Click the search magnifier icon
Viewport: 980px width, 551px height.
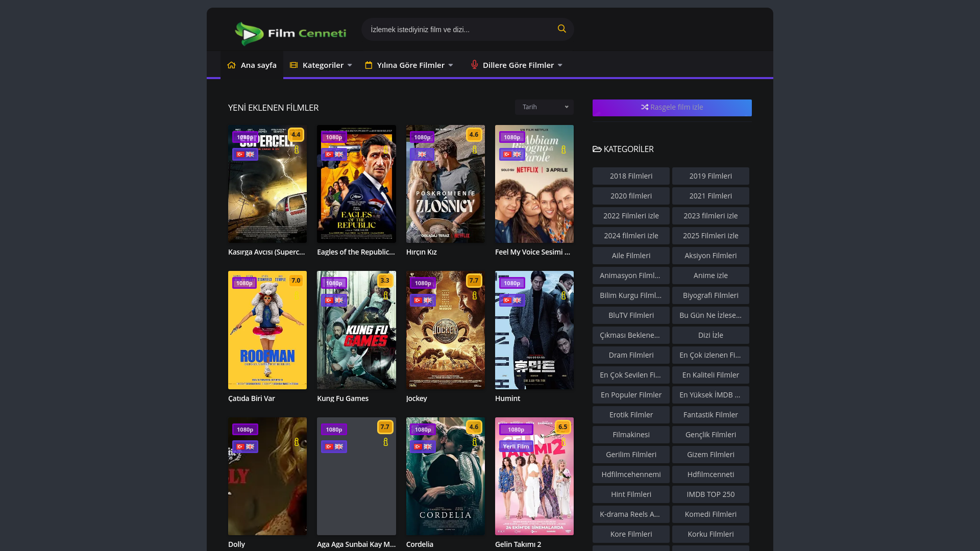tap(561, 29)
